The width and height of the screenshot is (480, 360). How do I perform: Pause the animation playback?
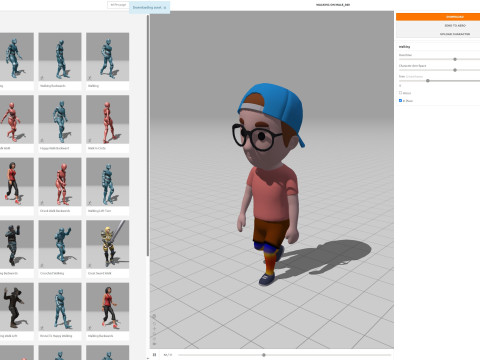point(154,355)
